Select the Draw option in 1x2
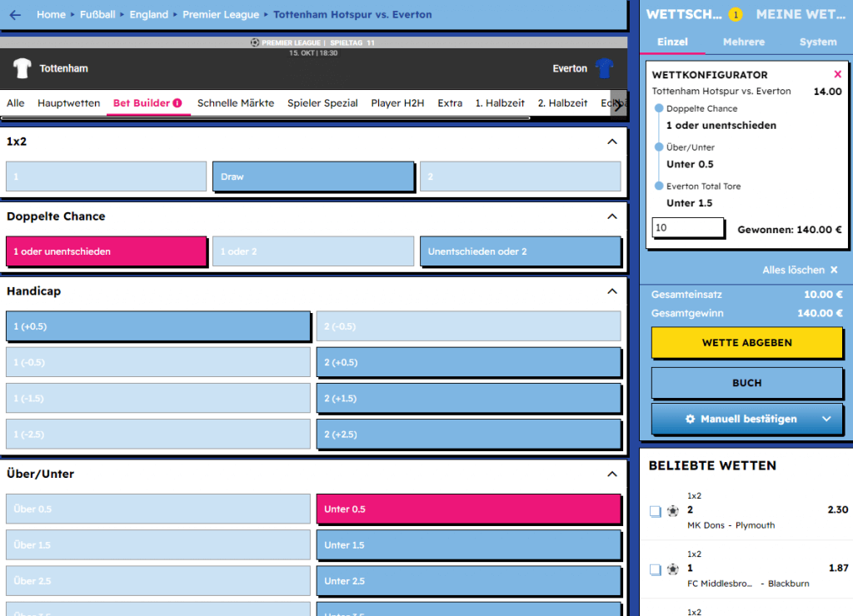 (x=313, y=176)
